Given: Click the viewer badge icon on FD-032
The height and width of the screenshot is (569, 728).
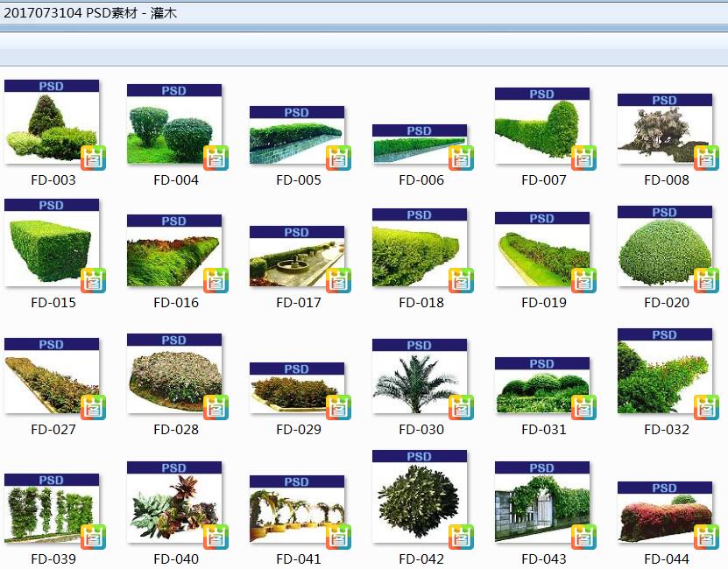Looking at the screenshot, I should tap(706, 407).
